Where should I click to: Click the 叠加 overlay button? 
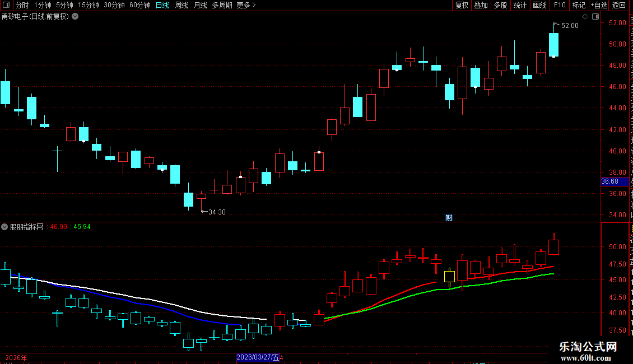tap(481, 5)
